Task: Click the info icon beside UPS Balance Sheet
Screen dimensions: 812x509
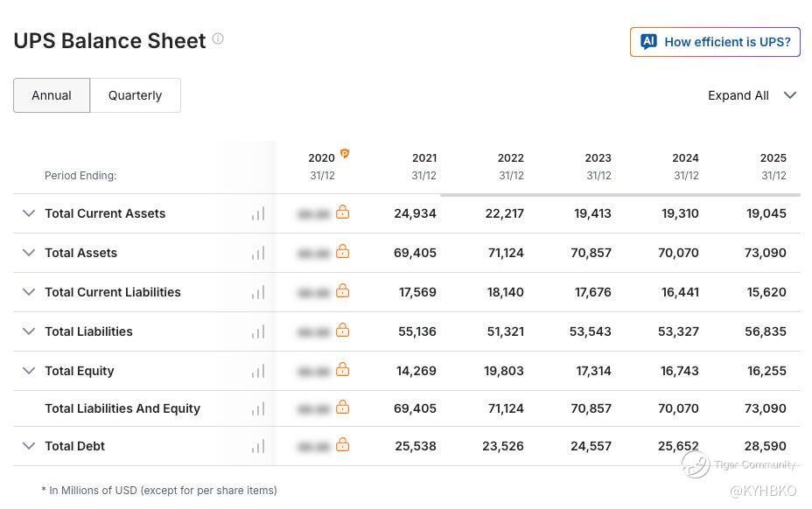Action: pos(218,38)
